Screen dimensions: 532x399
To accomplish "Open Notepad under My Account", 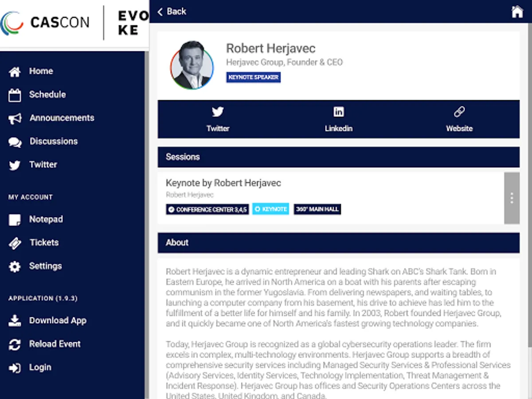I will pos(46,219).
